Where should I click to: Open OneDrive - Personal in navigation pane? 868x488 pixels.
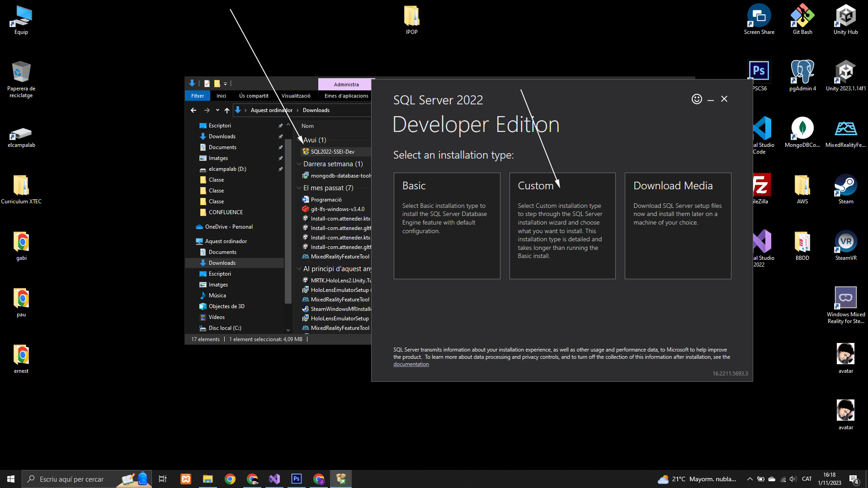[229, 227]
